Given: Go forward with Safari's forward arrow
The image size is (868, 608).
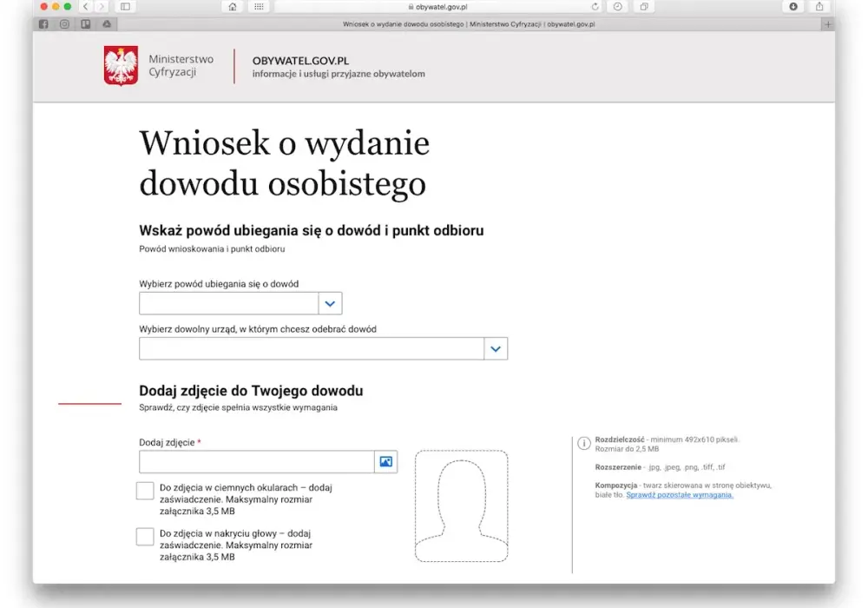Looking at the screenshot, I should (x=101, y=7).
